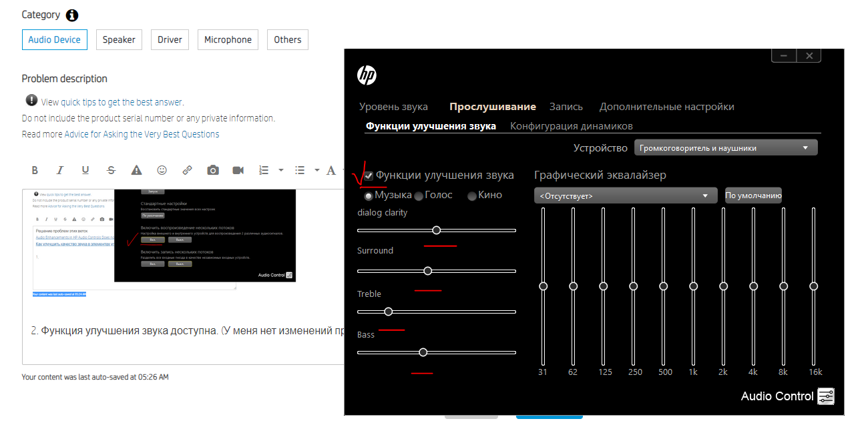Choose the Speaker category
The width and height of the screenshot is (868, 429).
120,39
